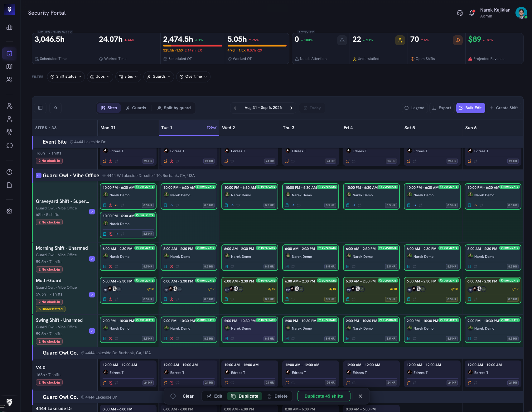Open the Shift status filter dropdown

pos(66,76)
